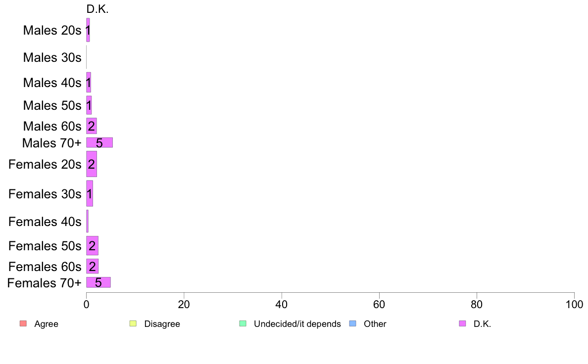Click the Undecided/it depends legend label

(297, 324)
